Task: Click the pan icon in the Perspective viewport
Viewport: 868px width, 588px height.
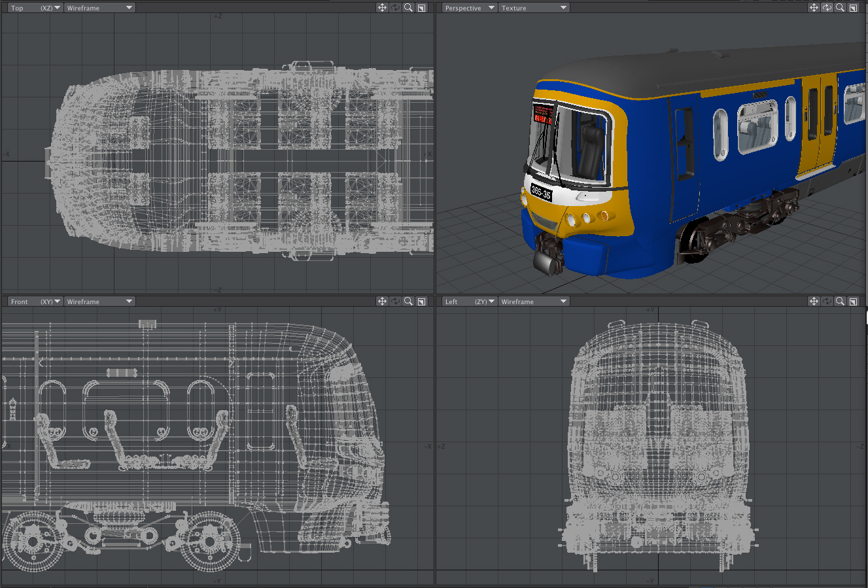Action: tap(814, 8)
